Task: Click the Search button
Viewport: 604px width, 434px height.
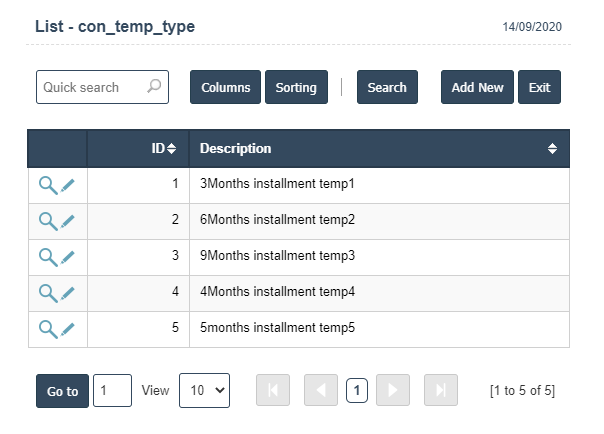Action: point(386,87)
